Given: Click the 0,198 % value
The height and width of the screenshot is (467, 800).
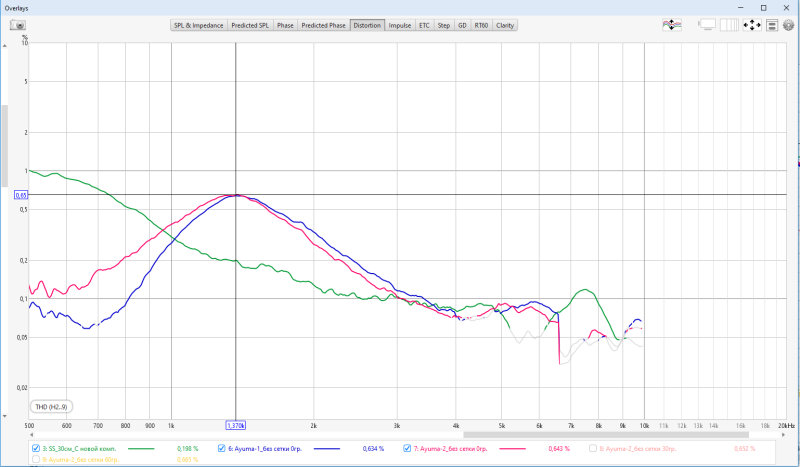Looking at the screenshot, I should [188, 449].
